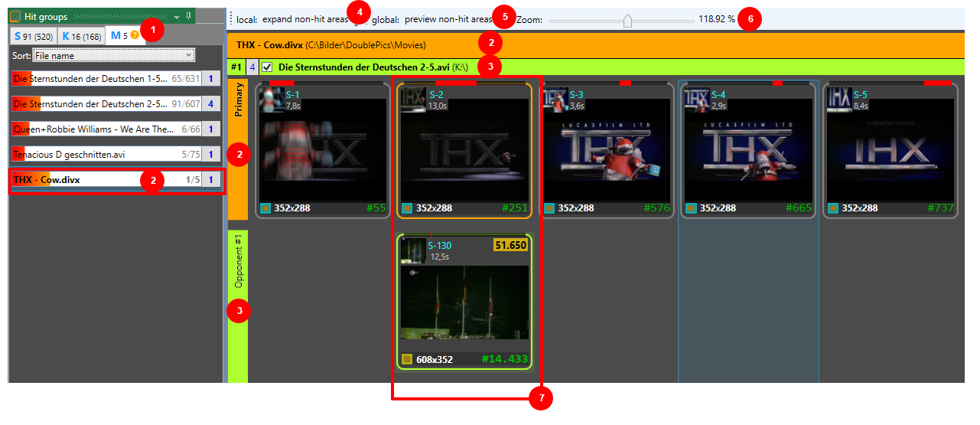Click the Hit groups panel search icon
Viewport: 980px width, 425px height.
click(x=15, y=16)
